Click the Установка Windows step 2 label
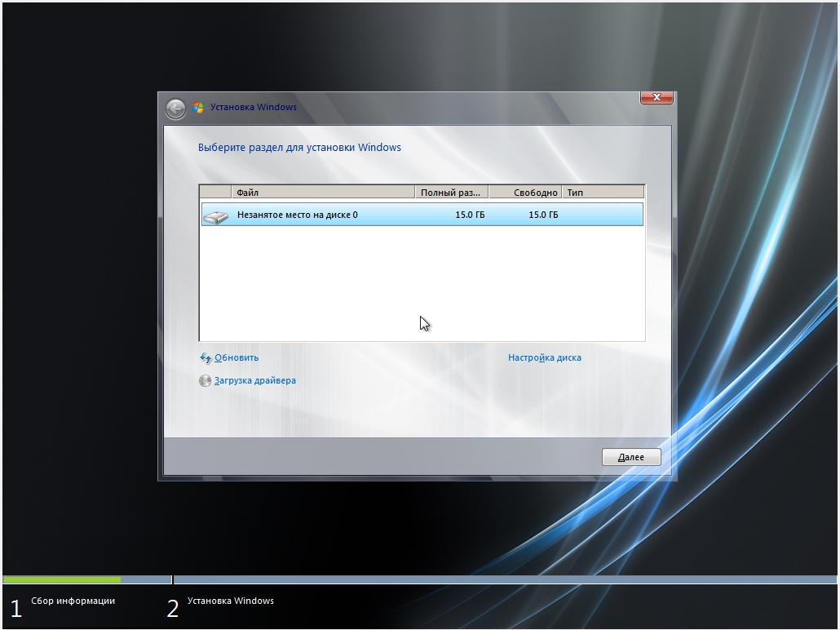Image resolution: width=840 pixels, height=630 pixels. (230, 601)
